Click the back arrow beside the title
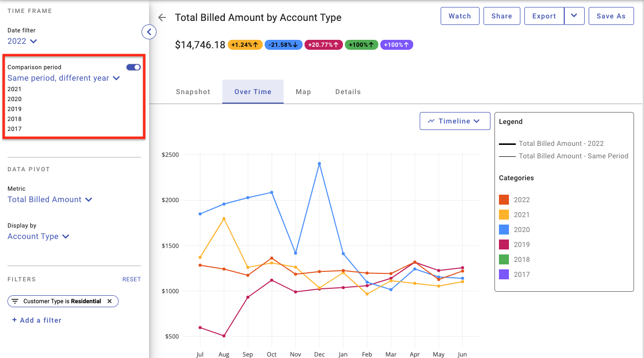The height and width of the screenshot is (358, 644). (161, 17)
